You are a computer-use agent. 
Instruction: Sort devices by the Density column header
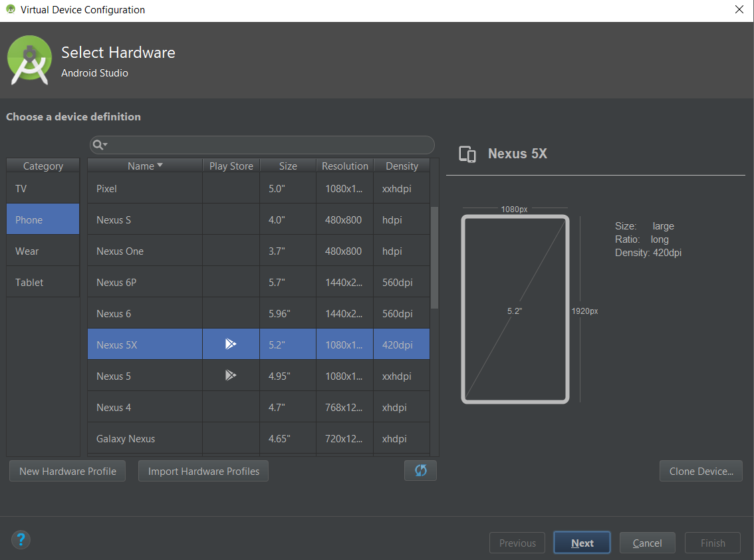point(402,165)
